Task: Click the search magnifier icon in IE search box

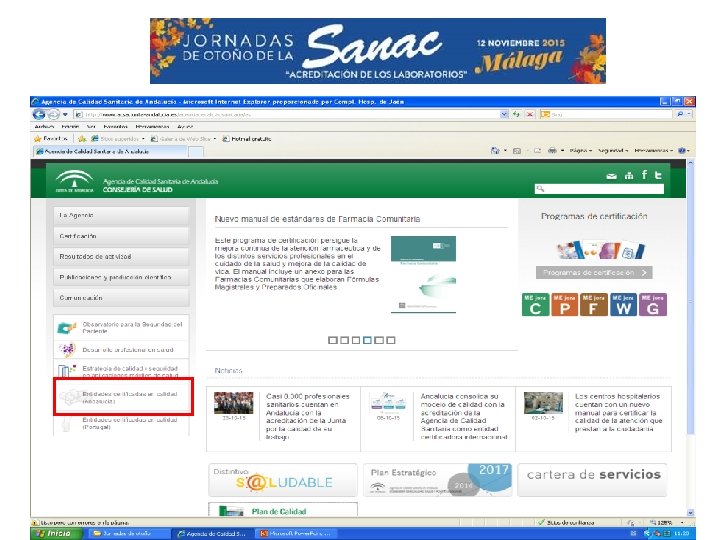Action: tap(680, 114)
